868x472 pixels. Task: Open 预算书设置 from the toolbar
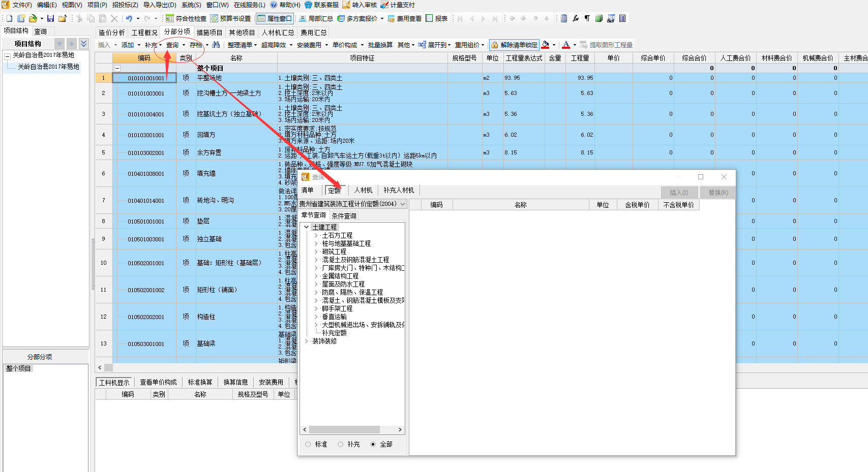click(x=231, y=18)
